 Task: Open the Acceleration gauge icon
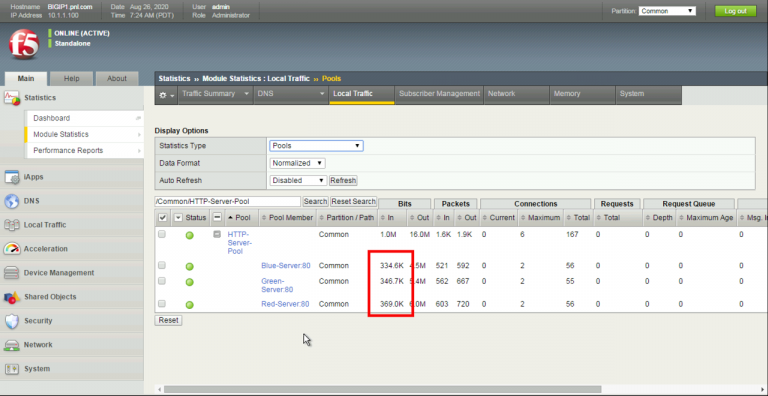click(x=12, y=249)
